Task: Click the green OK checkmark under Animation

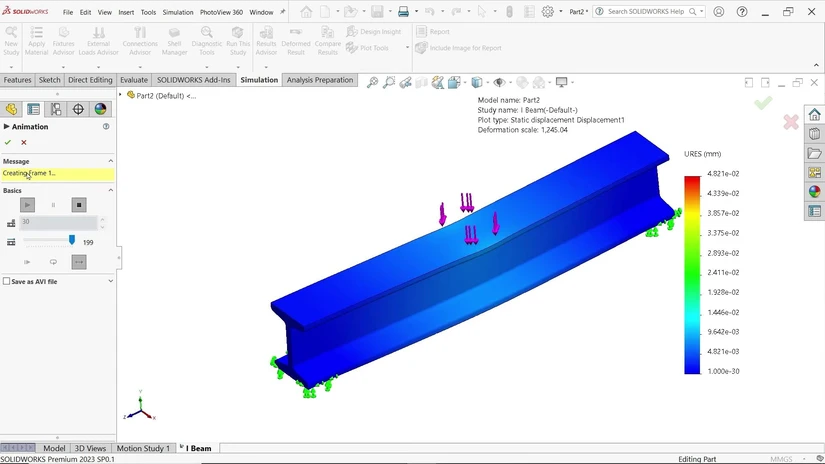Action: (8, 142)
